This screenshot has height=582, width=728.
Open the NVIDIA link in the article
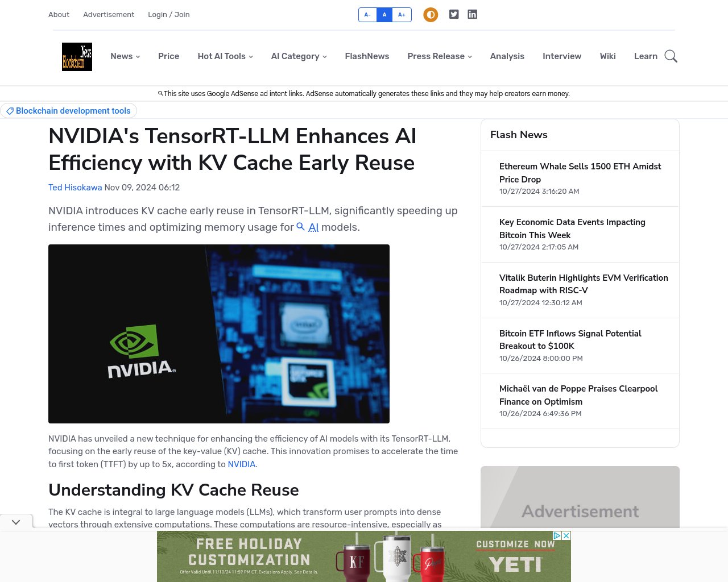241,464
